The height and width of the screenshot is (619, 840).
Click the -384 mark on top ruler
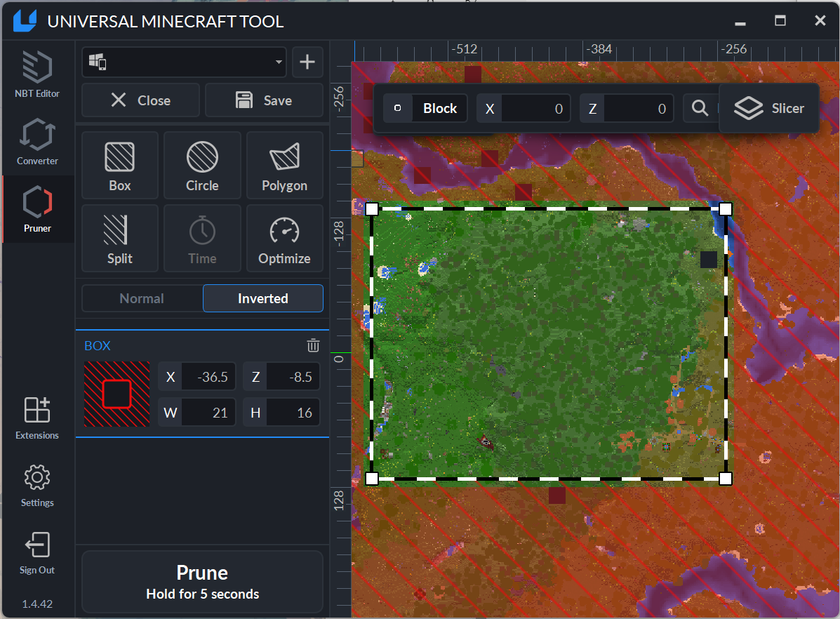coord(599,49)
